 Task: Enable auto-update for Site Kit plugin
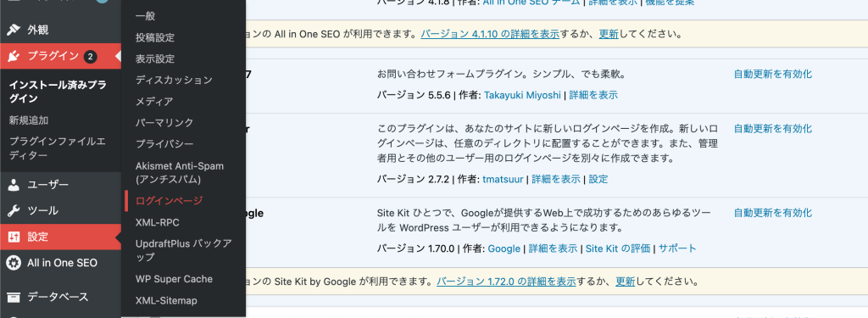tap(773, 213)
